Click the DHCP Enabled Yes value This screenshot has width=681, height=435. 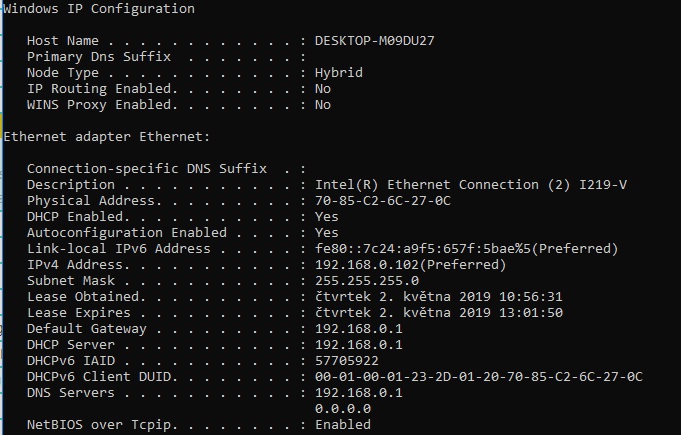coord(327,216)
